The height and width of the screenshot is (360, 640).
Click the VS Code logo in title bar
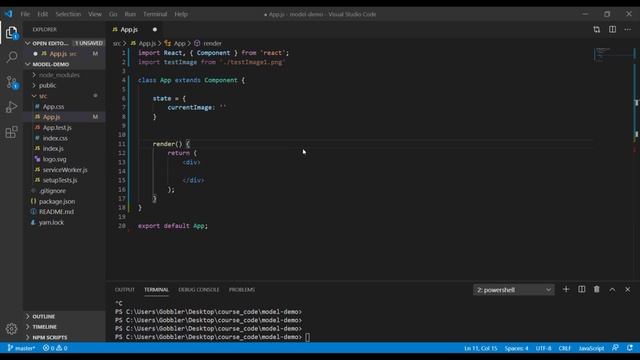9,14
